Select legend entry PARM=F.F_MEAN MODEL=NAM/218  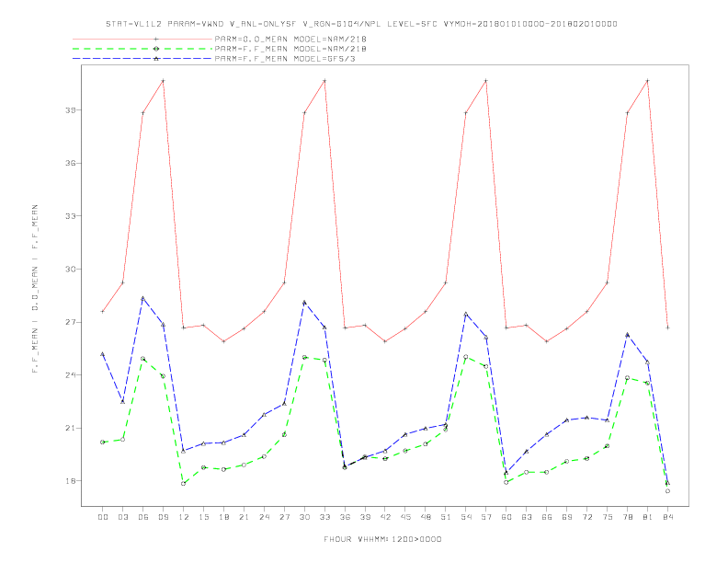pyautogui.click(x=290, y=49)
